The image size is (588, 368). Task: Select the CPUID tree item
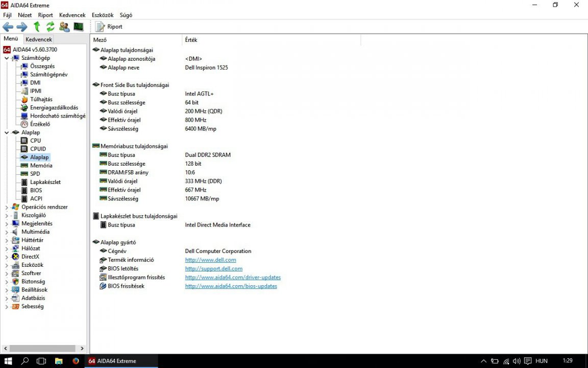[x=38, y=149]
